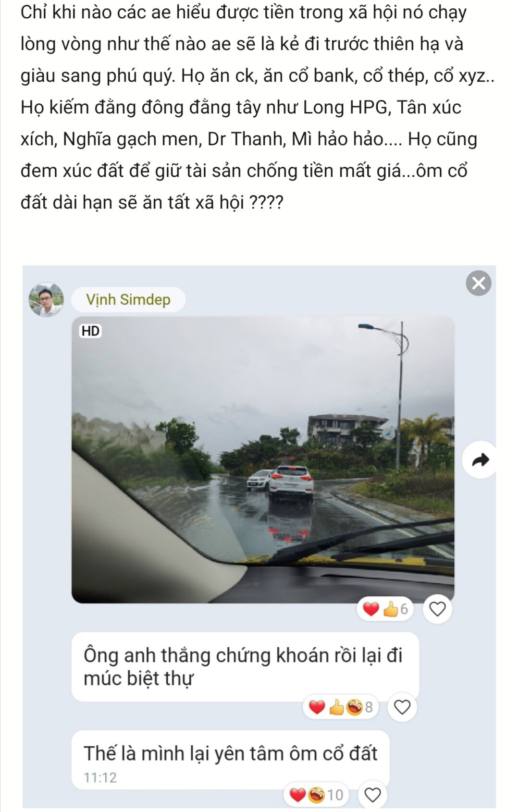Select the 'Ông anh thắng chứng khoán' bubble

245,667
